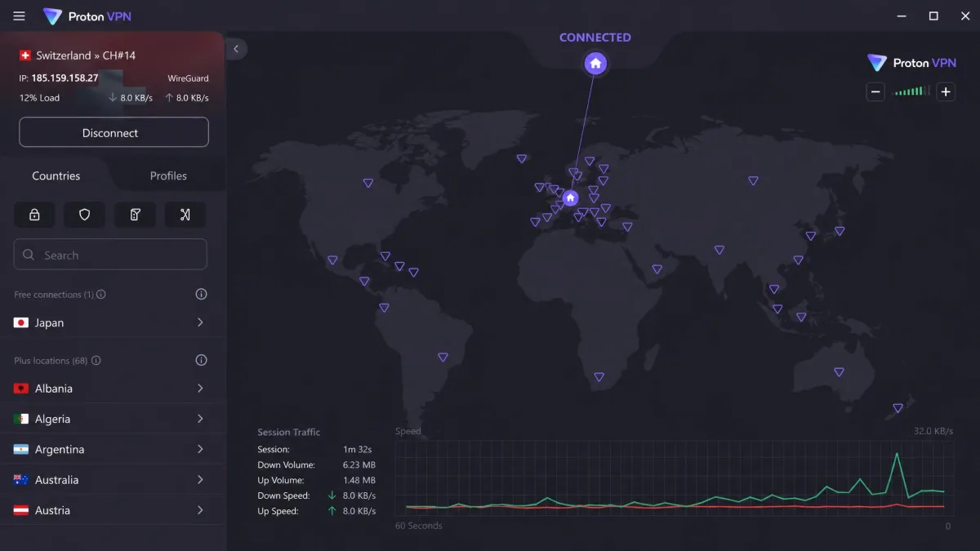Click the connected Switzerland home marker on map
980x551 pixels.
click(571, 198)
